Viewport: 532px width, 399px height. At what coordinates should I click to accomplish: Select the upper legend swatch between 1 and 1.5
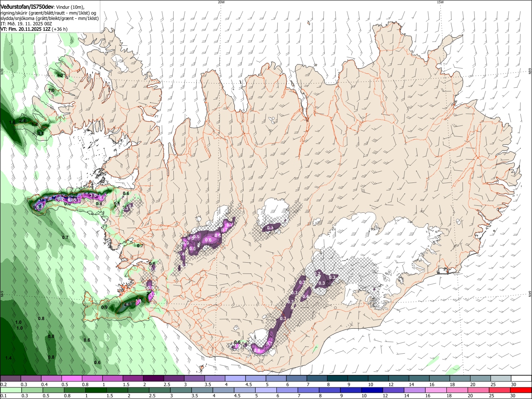[x=112, y=379]
